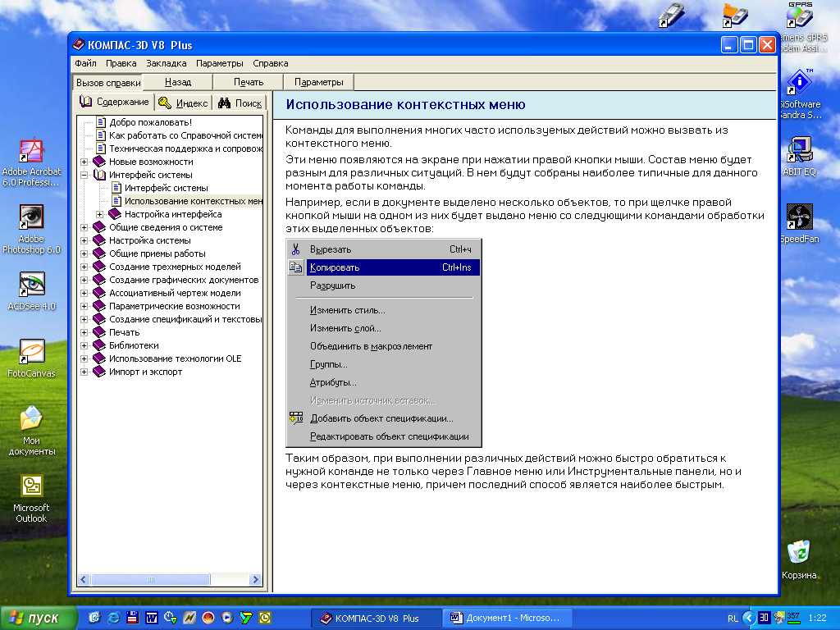Click the system tray clock 1:22
The height and width of the screenshot is (630, 840).
tap(817, 618)
